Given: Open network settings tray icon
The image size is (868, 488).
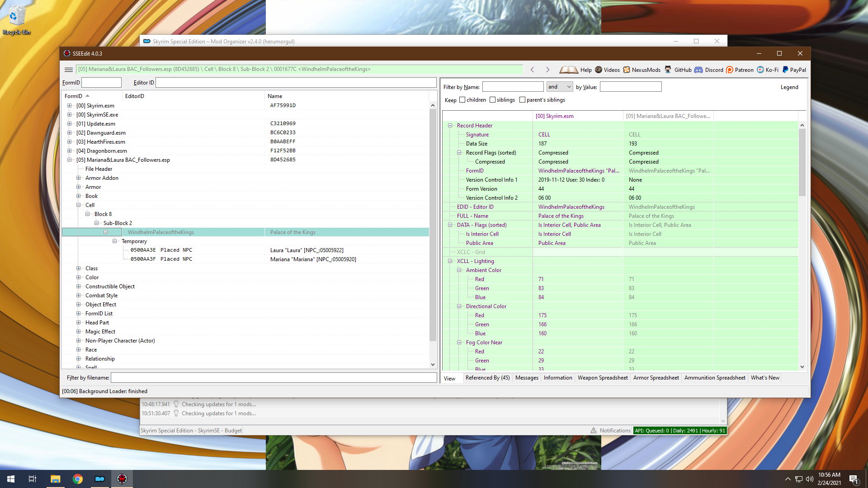Looking at the screenshot, I should (x=799, y=479).
